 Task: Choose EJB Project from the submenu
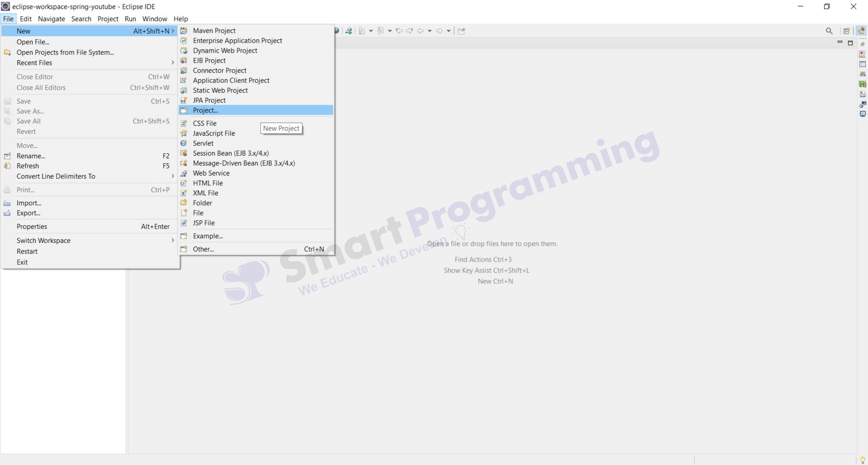(x=256, y=60)
